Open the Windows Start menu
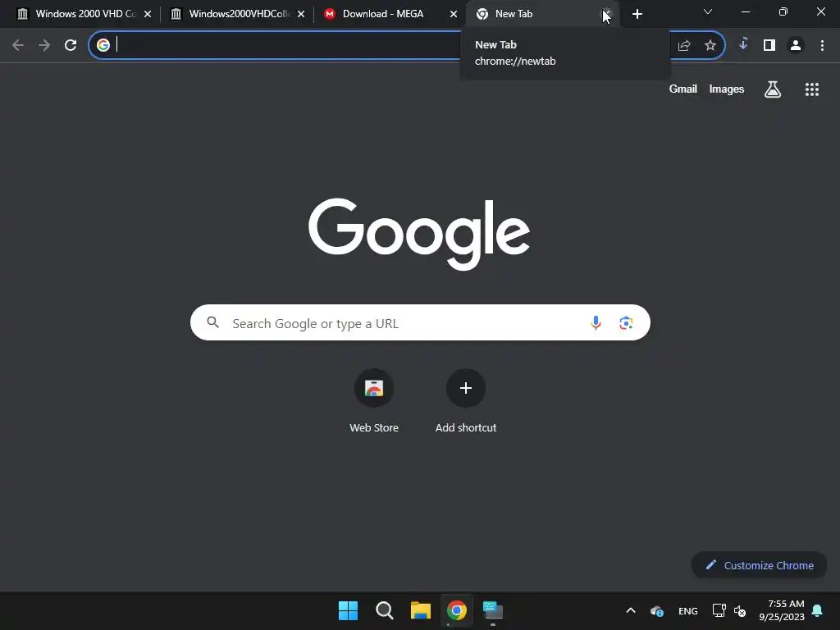The height and width of the screenshot is (630, 840). click(x=348, y=610)
